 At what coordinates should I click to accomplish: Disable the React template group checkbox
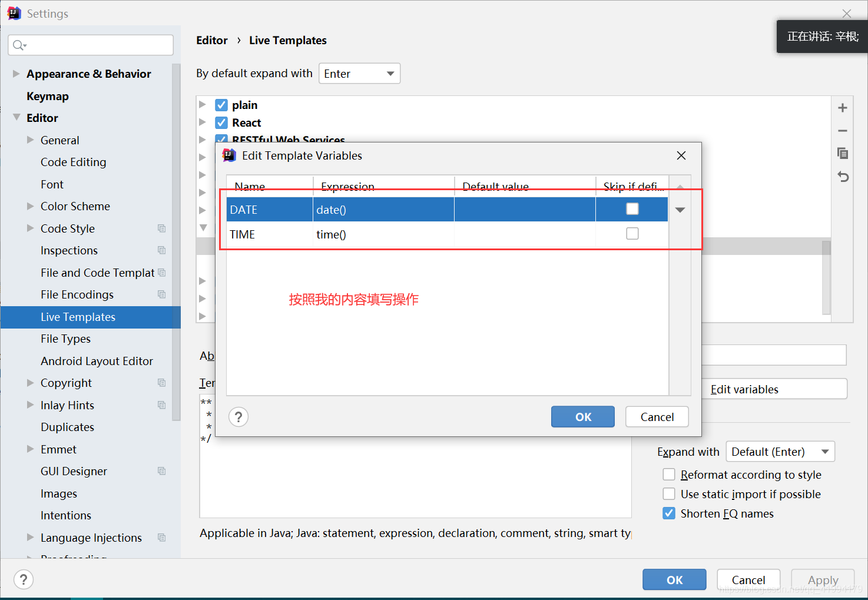pos(221,122)
